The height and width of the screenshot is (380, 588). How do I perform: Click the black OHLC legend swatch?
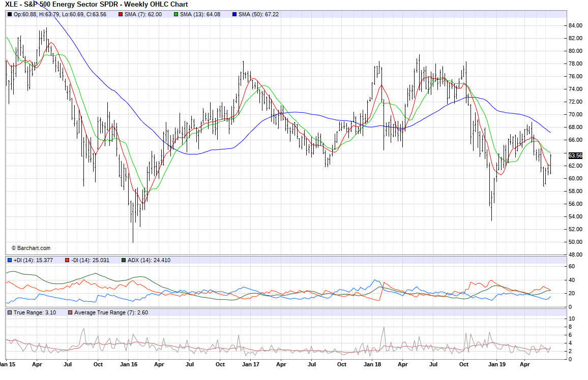(10, 15)
